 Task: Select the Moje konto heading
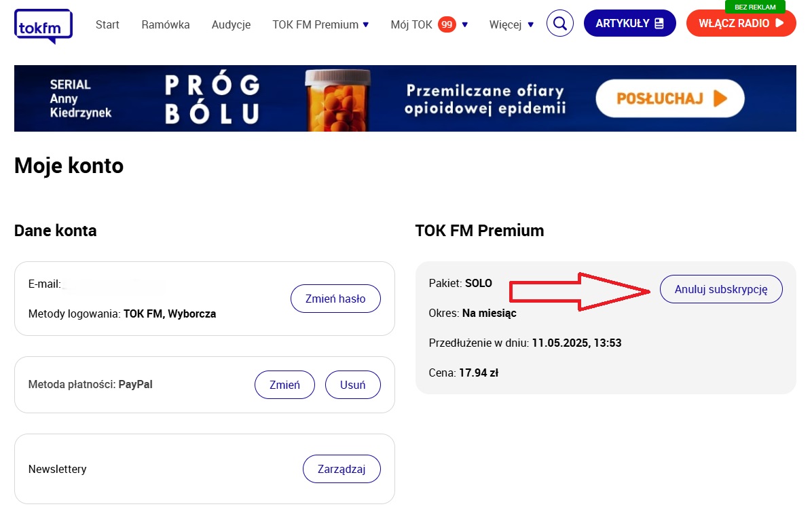[x=69, y=166]
